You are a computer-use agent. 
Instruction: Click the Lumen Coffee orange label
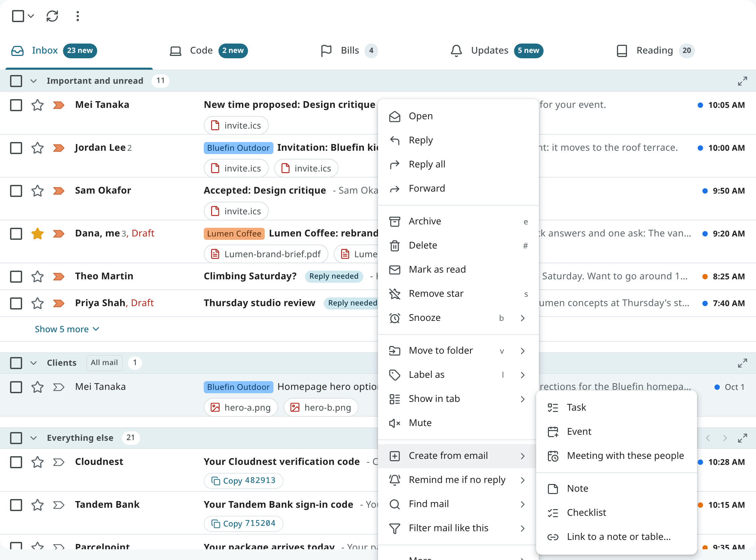coord(234,233)
